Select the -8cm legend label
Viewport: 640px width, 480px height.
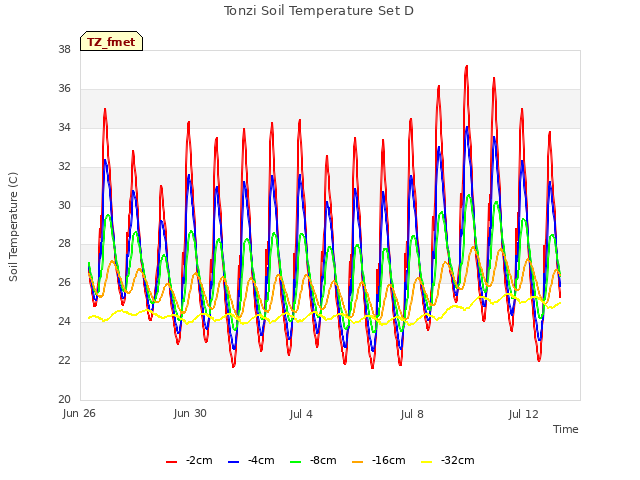click(323, 460)
